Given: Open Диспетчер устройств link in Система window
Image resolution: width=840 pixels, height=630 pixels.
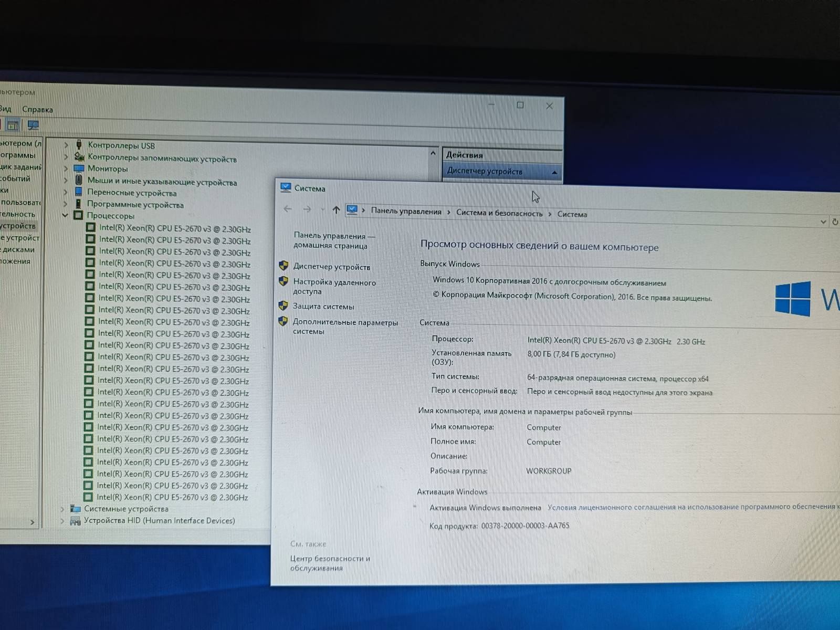Looking at the screenshot, I should [x=331, y=267].
